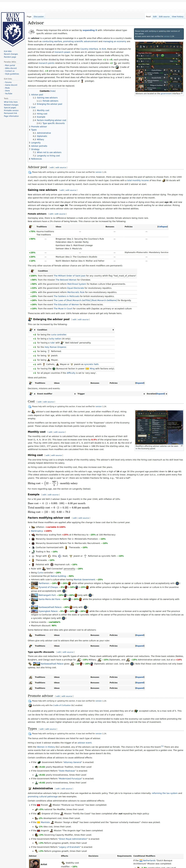Image resolution: width=186 pixels, height=868 pixels.
Task: Switch to the Discussion tab
Action: point(39,16)
